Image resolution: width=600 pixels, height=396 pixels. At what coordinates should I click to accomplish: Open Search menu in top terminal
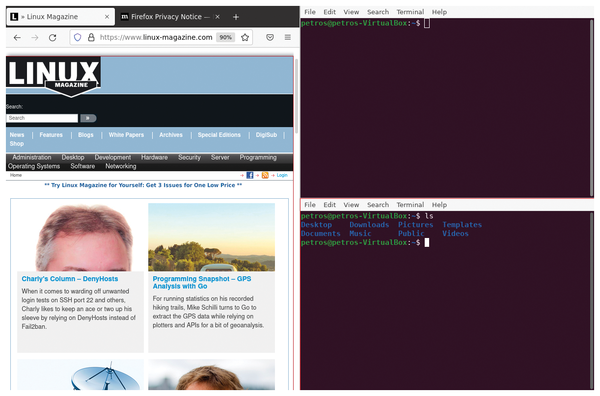[x=378, y=12]
